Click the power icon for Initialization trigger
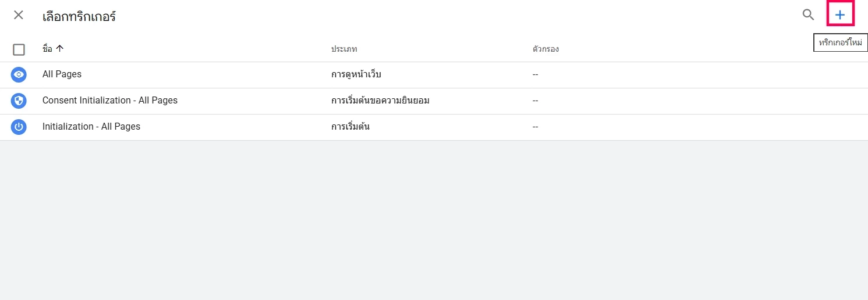 coord(19,127)
